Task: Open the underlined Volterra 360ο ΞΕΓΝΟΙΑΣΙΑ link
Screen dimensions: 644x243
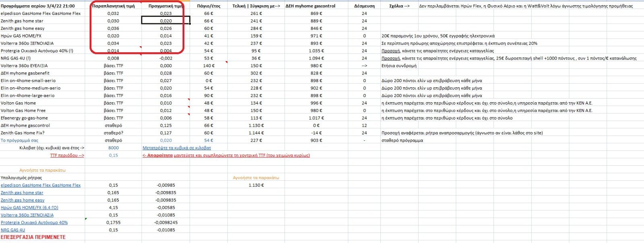Action: [x=27, y=215]
